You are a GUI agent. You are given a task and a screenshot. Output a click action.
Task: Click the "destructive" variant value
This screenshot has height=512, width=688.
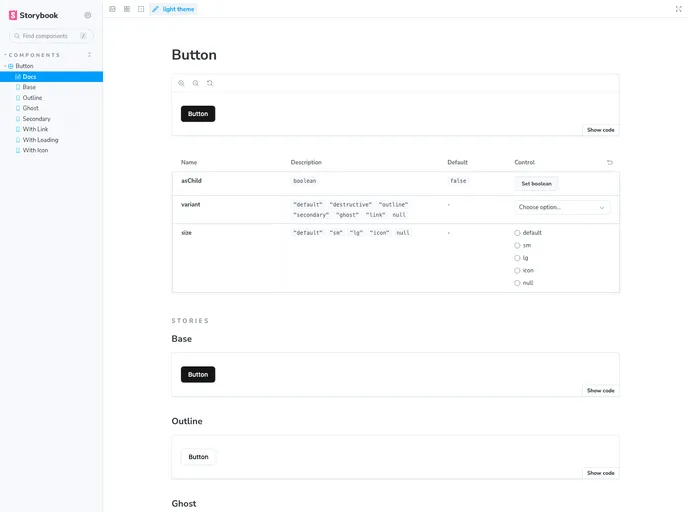click(351, 205)
